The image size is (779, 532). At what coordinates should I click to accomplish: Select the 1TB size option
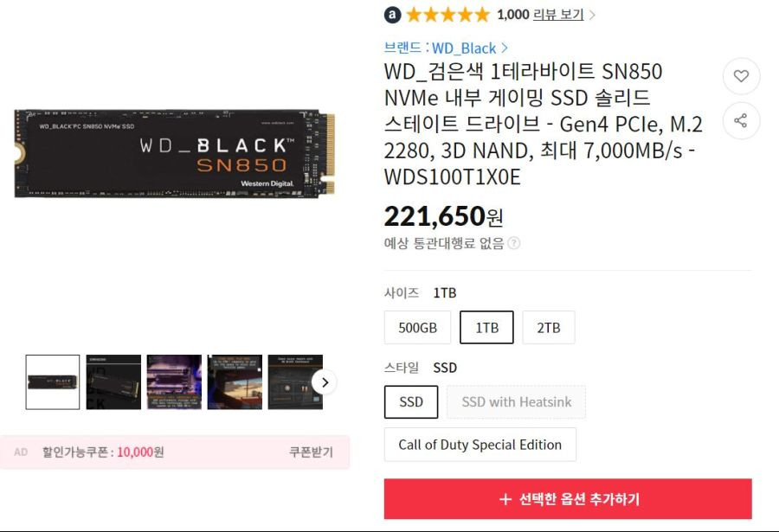pyautogui.click(x=486, y=328)
